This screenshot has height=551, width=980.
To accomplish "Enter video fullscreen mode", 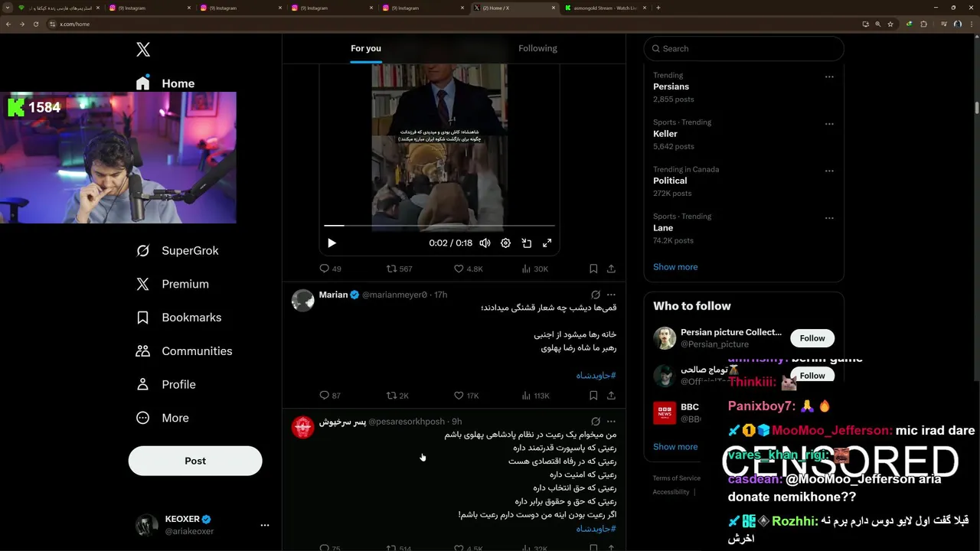I will pos(547,243).
